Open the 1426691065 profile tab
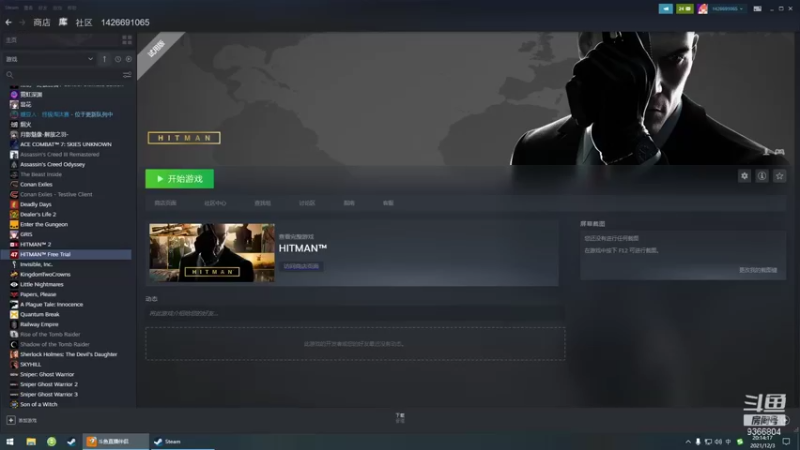Screen dimensions: 800x450 tap(125, 22)
